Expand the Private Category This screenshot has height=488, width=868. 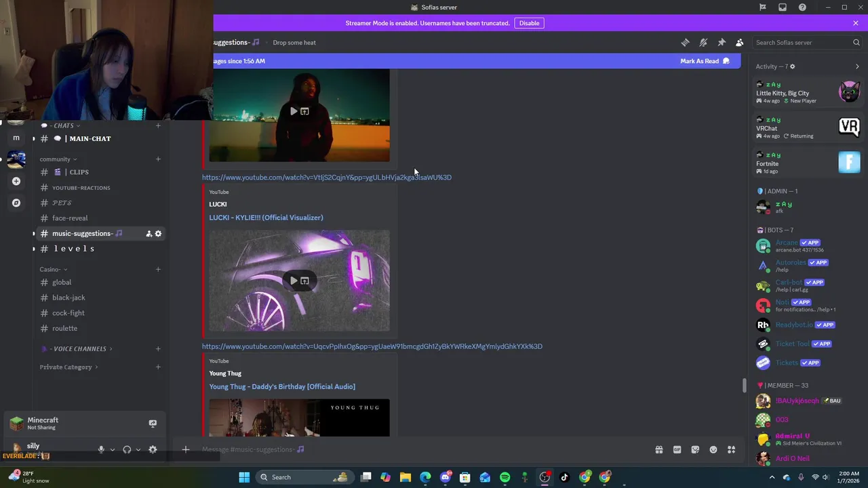click(x=68, y=367)
